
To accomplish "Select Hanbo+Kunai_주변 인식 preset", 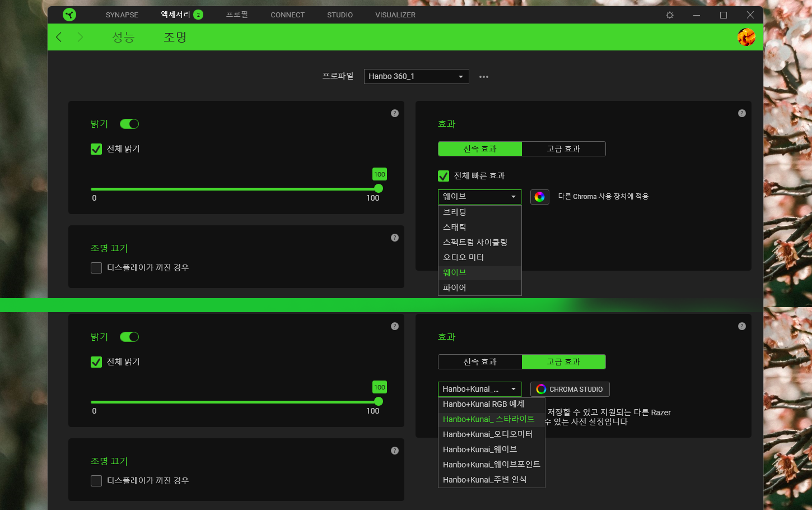I will pyautogui.click(x=492, y=480).
